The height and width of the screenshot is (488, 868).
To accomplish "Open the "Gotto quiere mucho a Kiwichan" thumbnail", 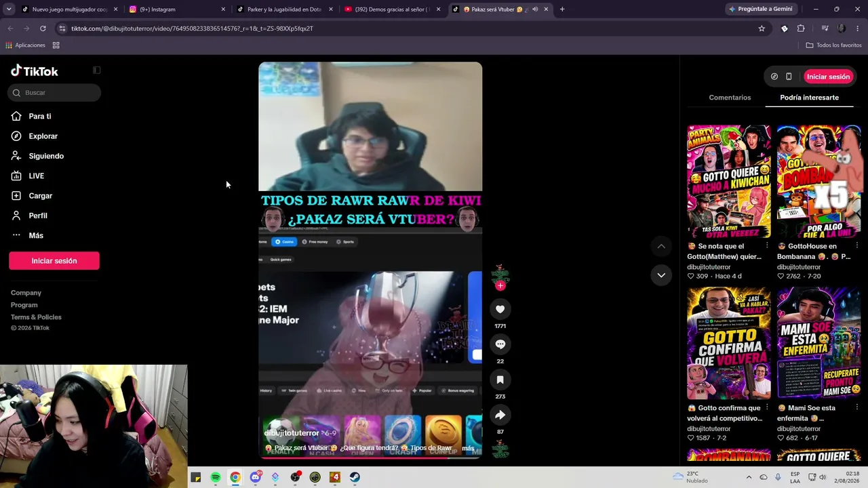I will 729,181.
